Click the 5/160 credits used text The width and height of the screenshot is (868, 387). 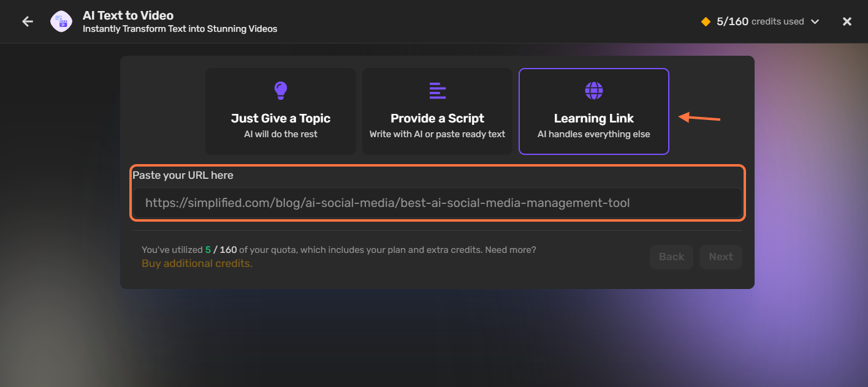tap(760, 21)
